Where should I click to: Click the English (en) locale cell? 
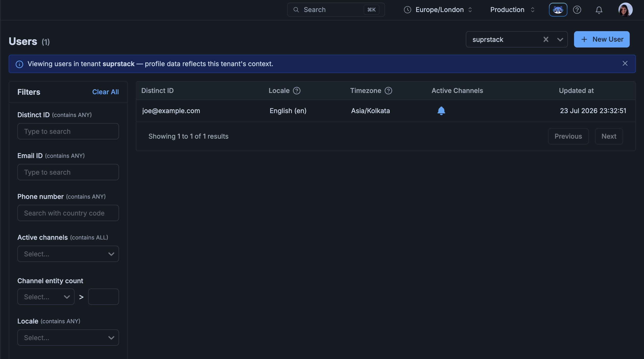(288, 111)
